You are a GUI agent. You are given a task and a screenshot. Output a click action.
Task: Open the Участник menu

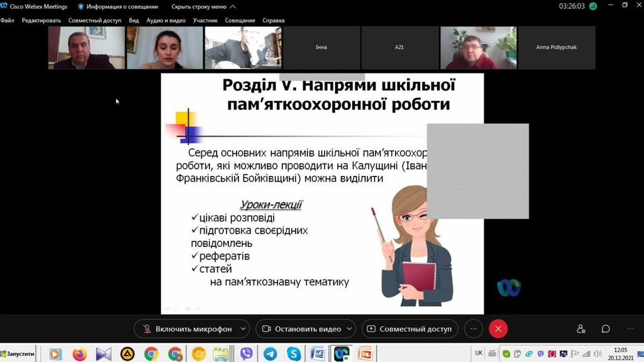click(x=205, y=20)
